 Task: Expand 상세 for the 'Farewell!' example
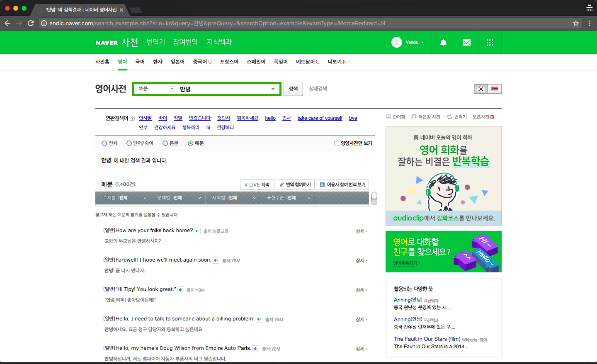(361, 260)
